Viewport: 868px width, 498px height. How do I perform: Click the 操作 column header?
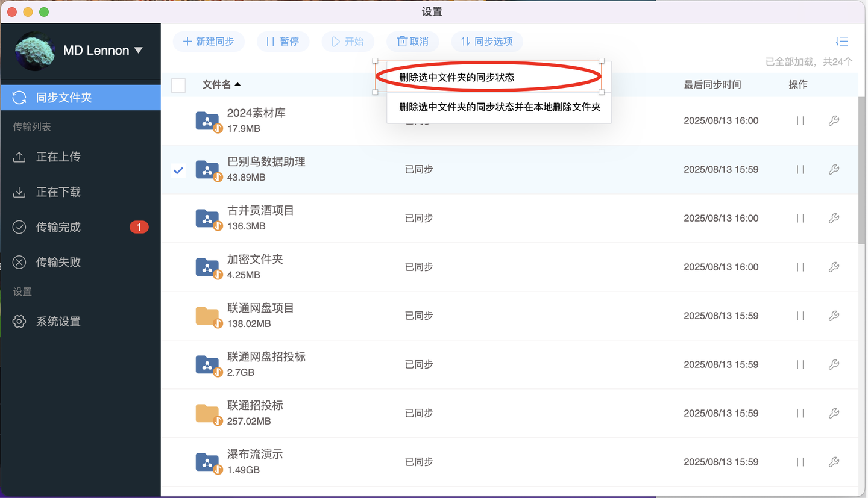pyautogui.click(x=798, y=85)
